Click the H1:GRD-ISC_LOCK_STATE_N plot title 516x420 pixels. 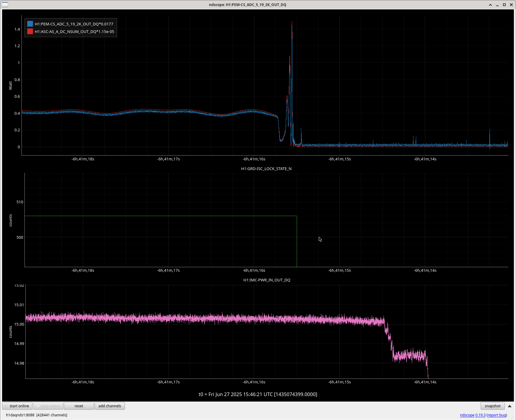[266, 169]
